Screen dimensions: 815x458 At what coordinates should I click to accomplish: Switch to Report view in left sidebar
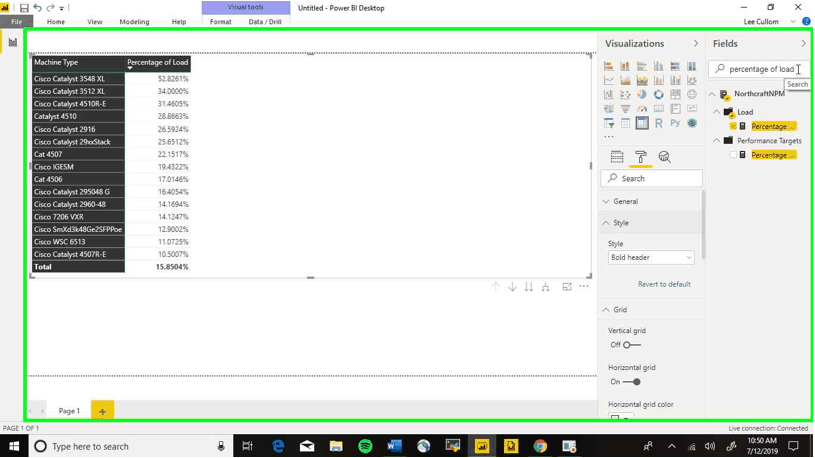click(12, 43)
